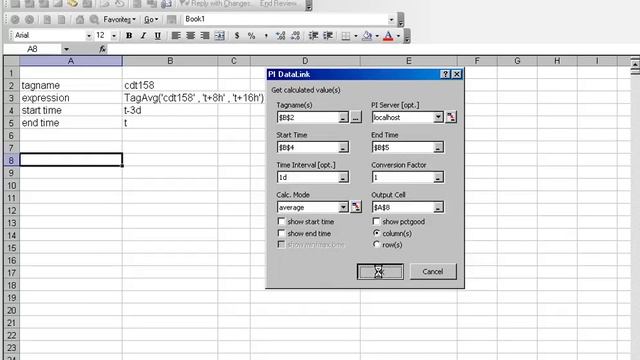
Task: Open Calc. Mode average dropdown
Action: [343, 207]
